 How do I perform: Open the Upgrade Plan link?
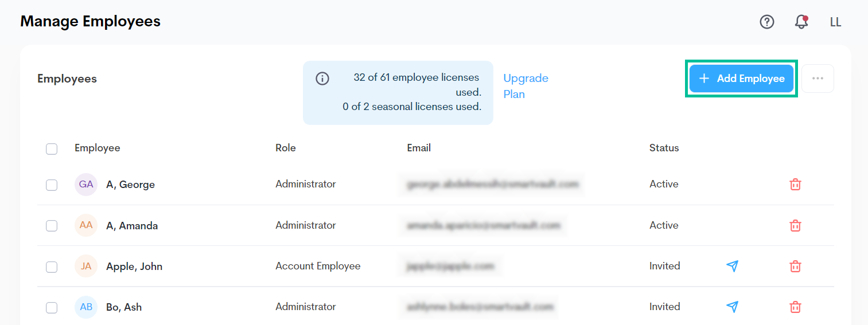pyautogui.click(x=526, y=86)
